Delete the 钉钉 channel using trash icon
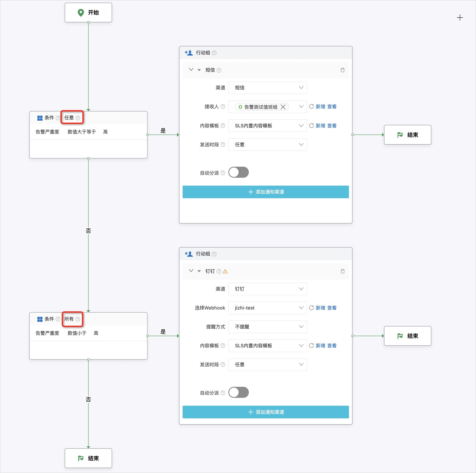476x473 pixels. pyautogui.click(x=342, y=271)
